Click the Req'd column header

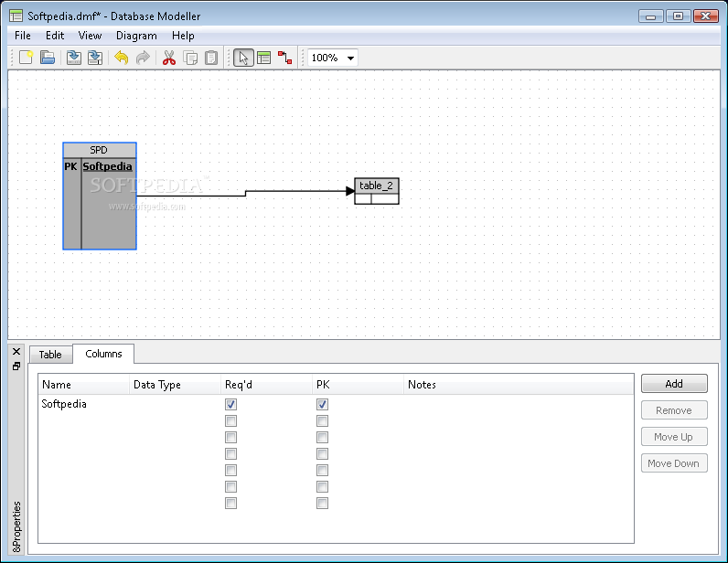click(266, 385)
